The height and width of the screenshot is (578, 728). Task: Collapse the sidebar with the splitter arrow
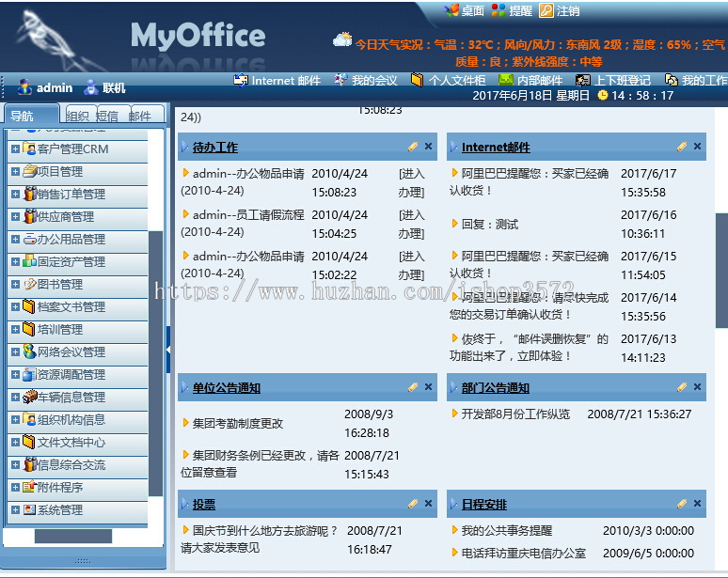(x=168, y=350)
